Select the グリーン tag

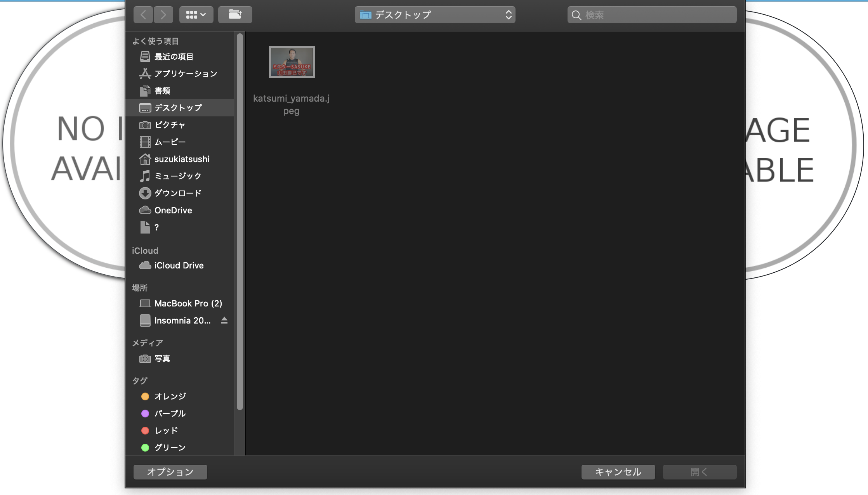[x=170, y=447]
